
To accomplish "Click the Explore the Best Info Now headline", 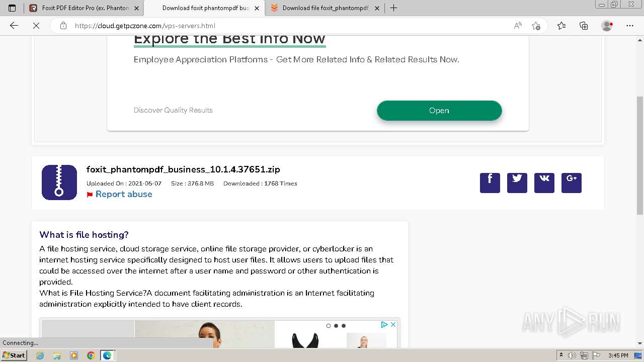I will (x=229, y=39).
